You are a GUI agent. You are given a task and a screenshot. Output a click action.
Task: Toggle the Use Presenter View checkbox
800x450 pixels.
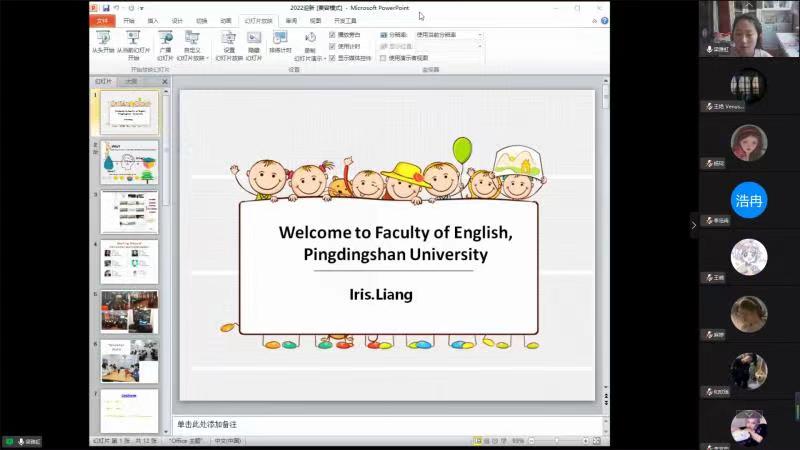(x=383, y=58)
